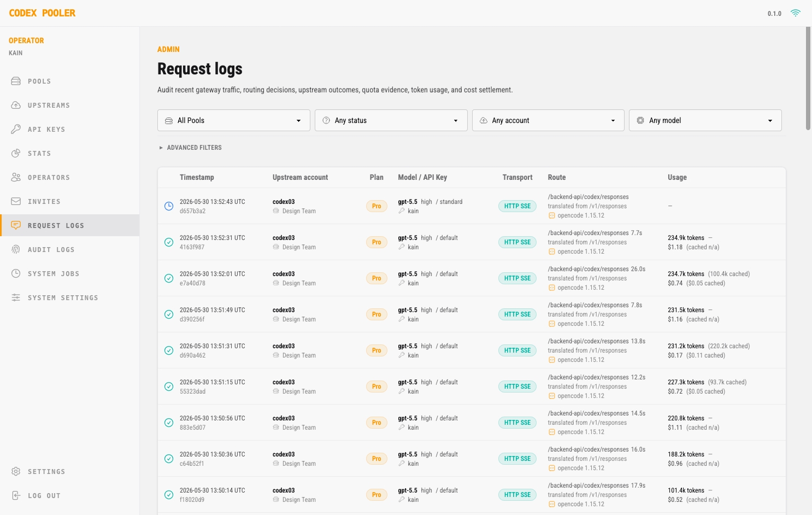Click opencode client icon in 4163f987 row
The image size is (812, 515).
[x=552, y=251]
